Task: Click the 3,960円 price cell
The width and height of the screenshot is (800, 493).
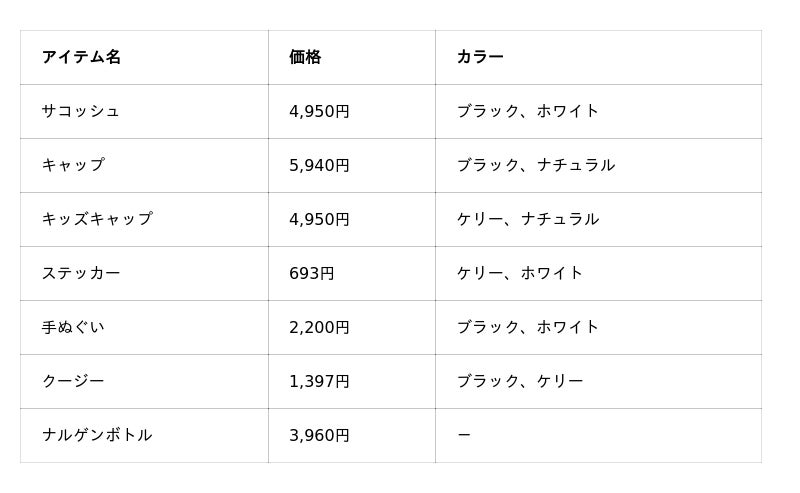Action: 319,435
